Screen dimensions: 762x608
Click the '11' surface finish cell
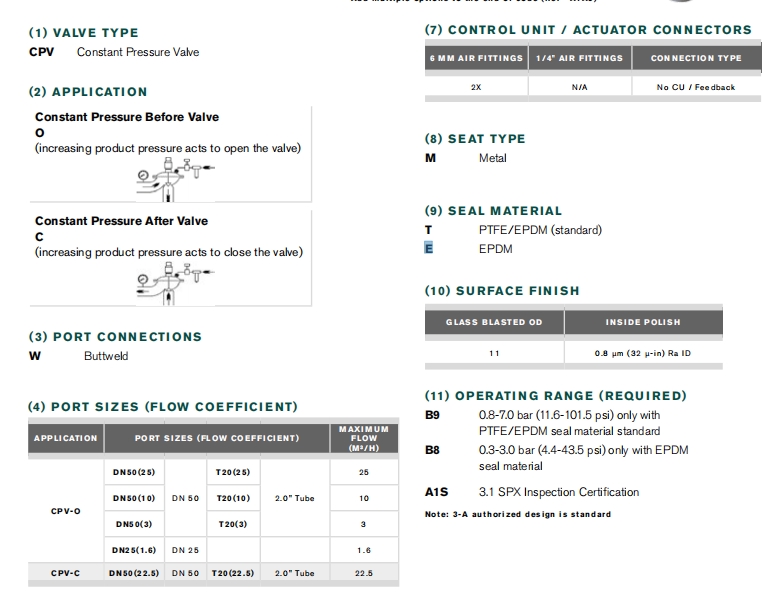pyautogui.click(x=494, y=353)
